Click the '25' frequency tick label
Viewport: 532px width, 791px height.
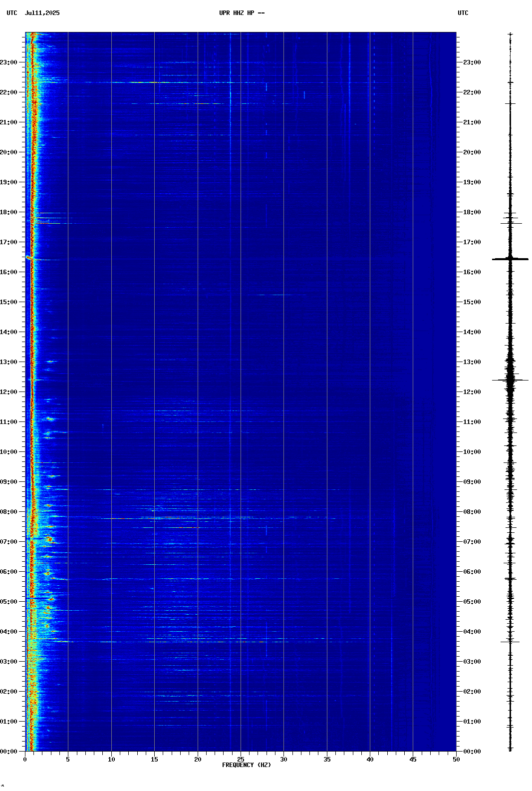[241, 760]
